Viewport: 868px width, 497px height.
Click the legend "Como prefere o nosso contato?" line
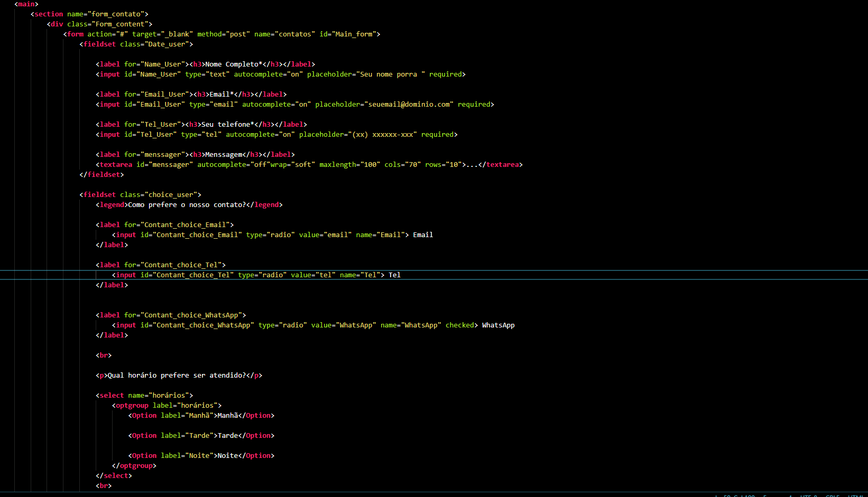click(x=189, y=205)
